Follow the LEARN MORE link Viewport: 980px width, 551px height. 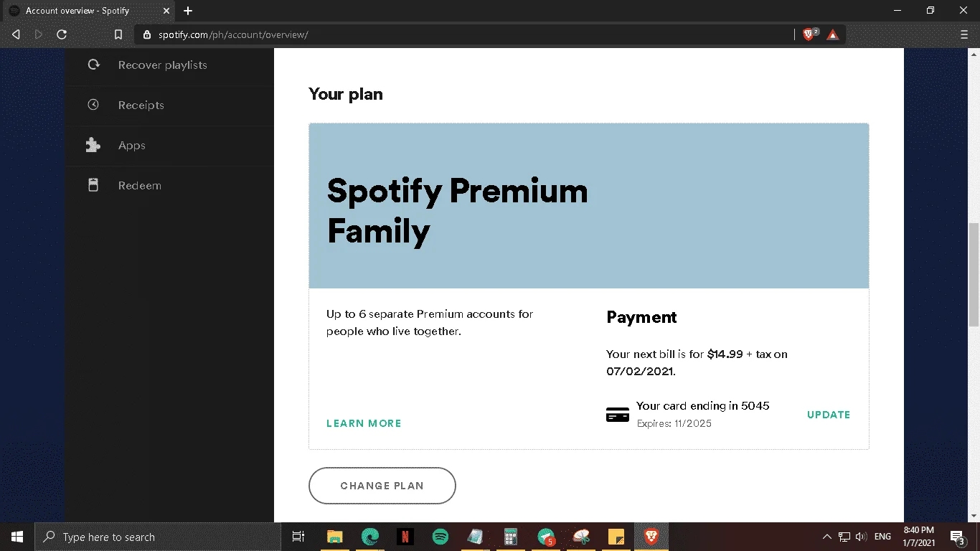(x=364, y=423)
